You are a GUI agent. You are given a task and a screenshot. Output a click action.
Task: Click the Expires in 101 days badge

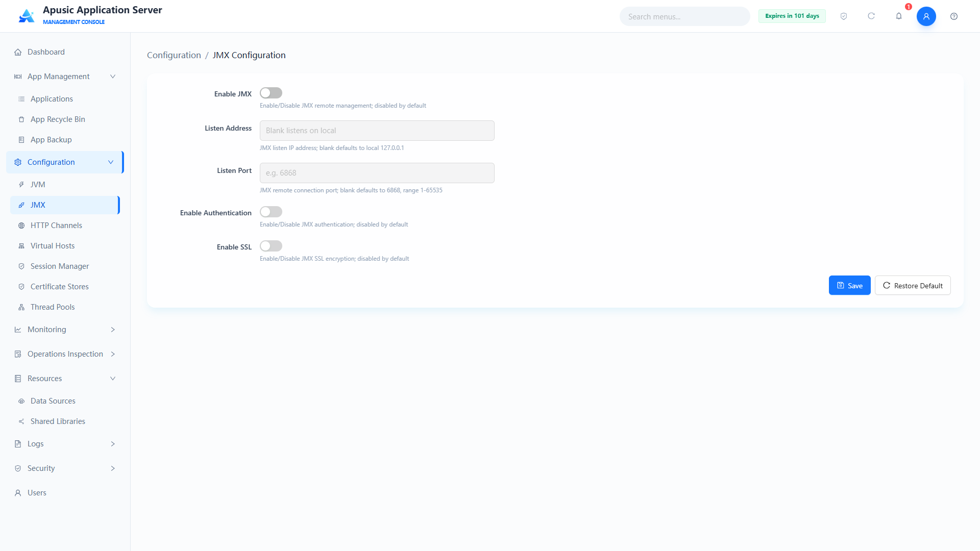(792, 16)
